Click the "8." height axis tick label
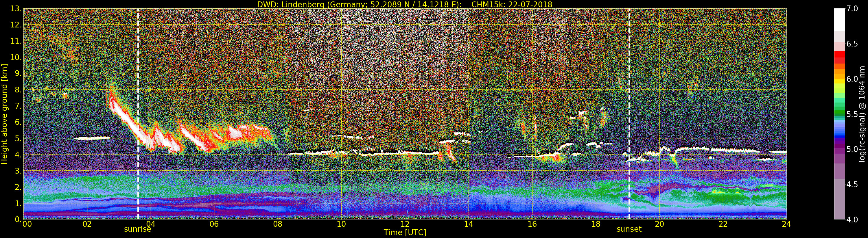Viewport: 868px width, 238px height. point(18,90)
